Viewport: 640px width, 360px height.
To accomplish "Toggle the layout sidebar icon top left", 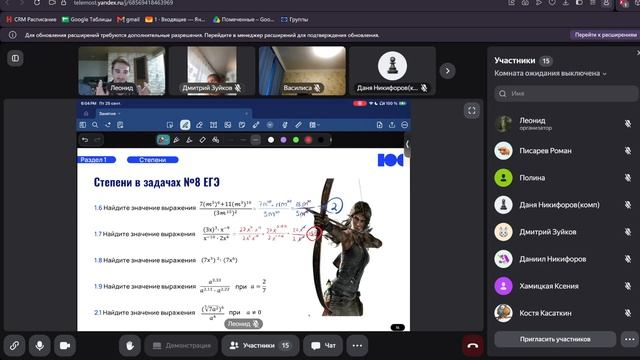I will point(15,58).
